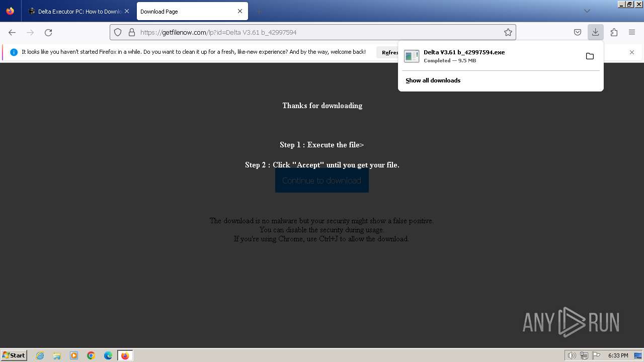Open File Explorer from taskbar
Screen dimensions: 644x362
(x=57, y=355)
